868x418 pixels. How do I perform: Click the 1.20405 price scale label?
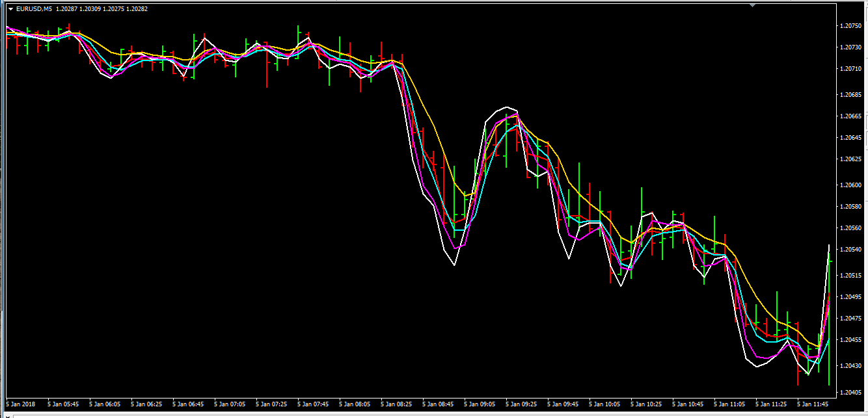(850, 393)
